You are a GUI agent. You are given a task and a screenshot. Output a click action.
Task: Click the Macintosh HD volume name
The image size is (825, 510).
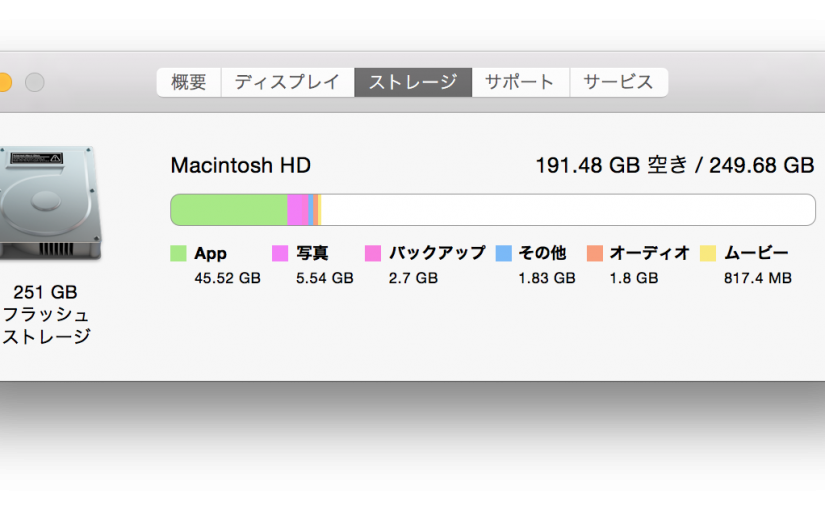[240, 165]
